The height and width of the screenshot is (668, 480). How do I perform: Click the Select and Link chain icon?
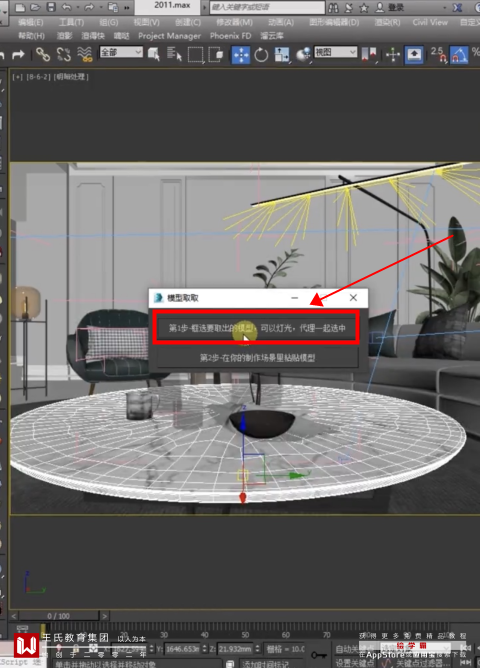click(x=43, y=55)
